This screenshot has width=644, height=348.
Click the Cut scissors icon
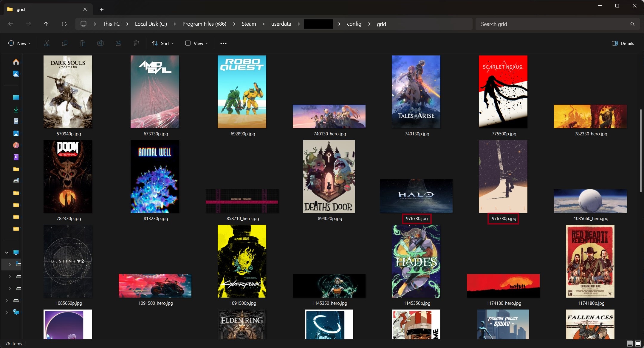(47, 43)
